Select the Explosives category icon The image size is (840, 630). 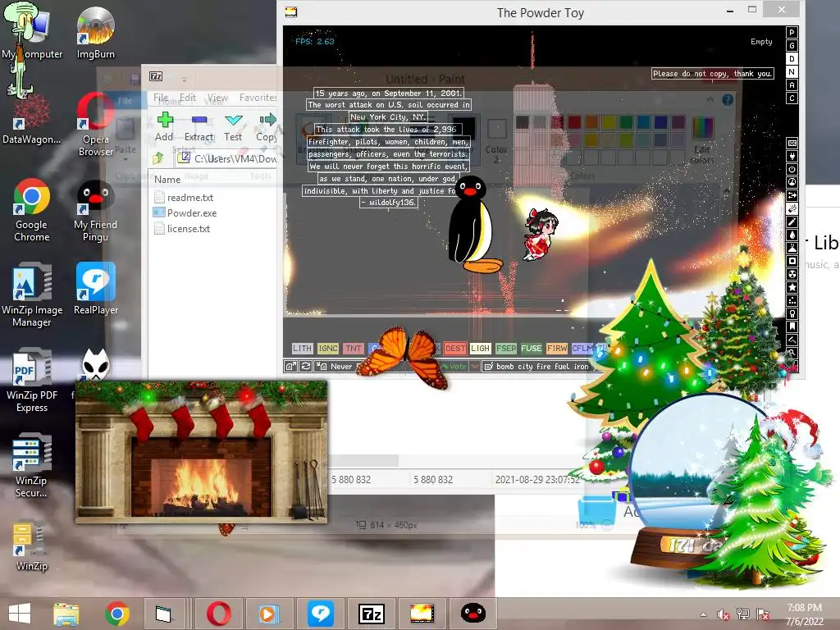pos(792,208)
